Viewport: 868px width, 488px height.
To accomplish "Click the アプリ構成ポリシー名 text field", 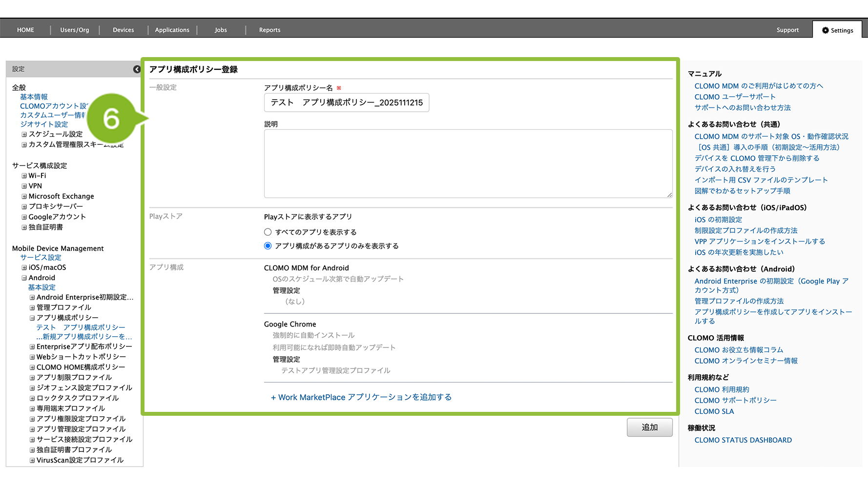I will (x=347, y=102).
